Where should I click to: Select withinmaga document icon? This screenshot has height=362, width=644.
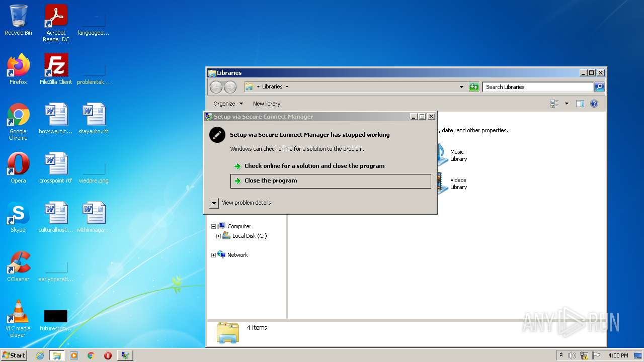94,217
